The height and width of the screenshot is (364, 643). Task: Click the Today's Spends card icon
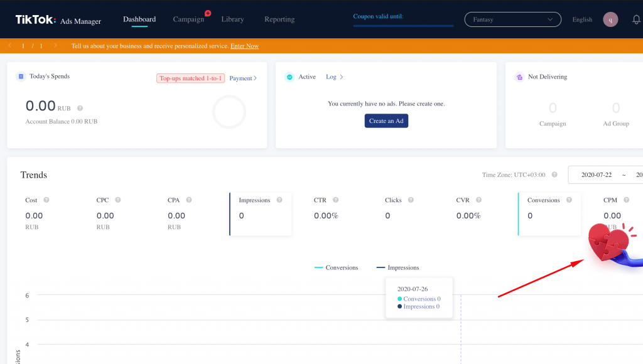point(21,77)
